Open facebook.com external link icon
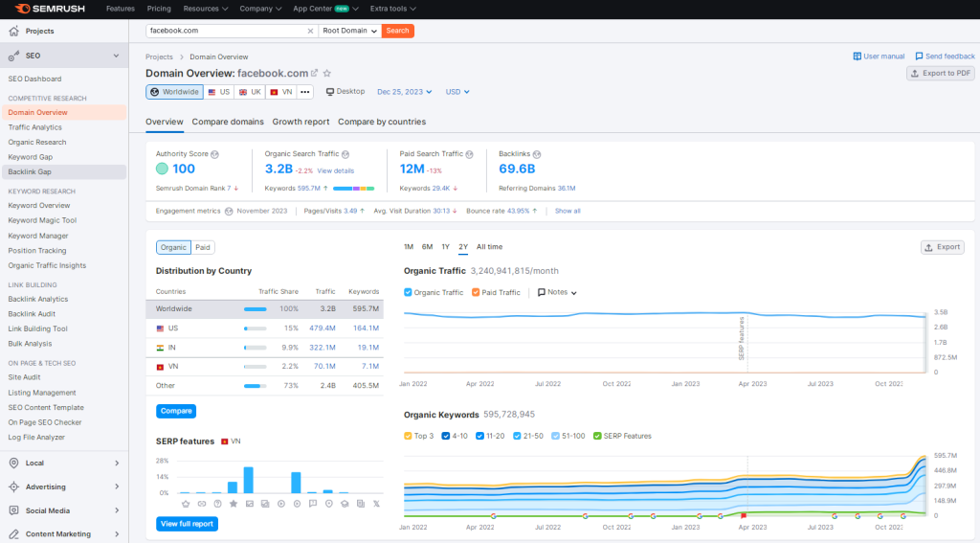Viewport: 980px width, 543px height. point(314,73)
